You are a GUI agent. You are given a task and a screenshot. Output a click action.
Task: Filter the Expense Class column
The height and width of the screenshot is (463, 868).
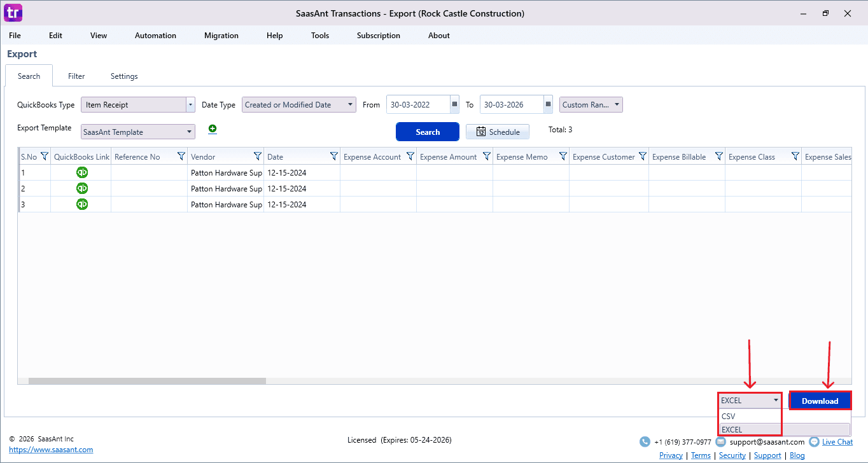(x=795, y=156)
